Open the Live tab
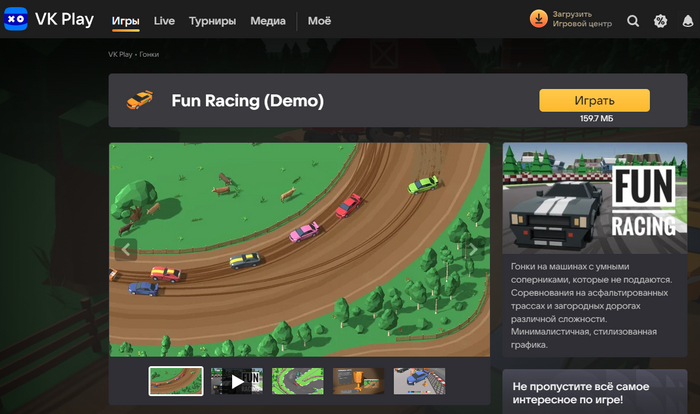The image size is (700, 414). (164, 21)
